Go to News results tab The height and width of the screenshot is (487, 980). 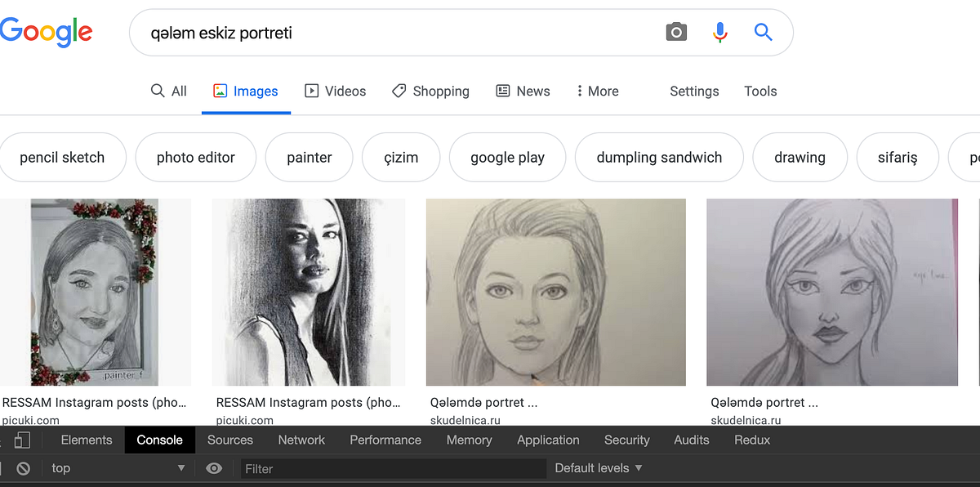(523, 92)
